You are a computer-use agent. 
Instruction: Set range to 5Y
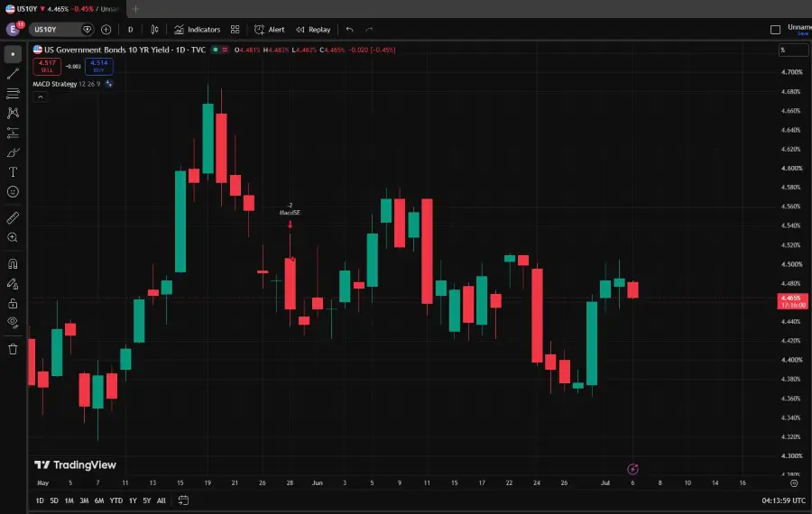(146, 500)
